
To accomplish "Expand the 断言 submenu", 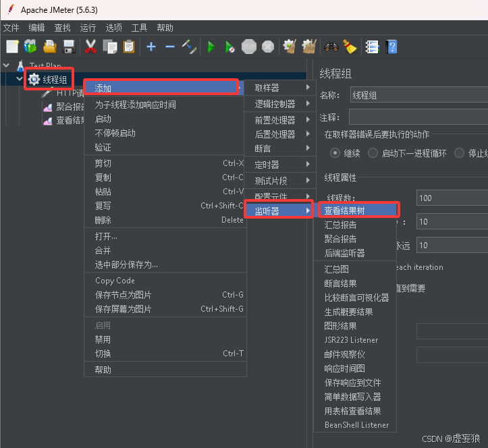I will (x=280, y=148).
